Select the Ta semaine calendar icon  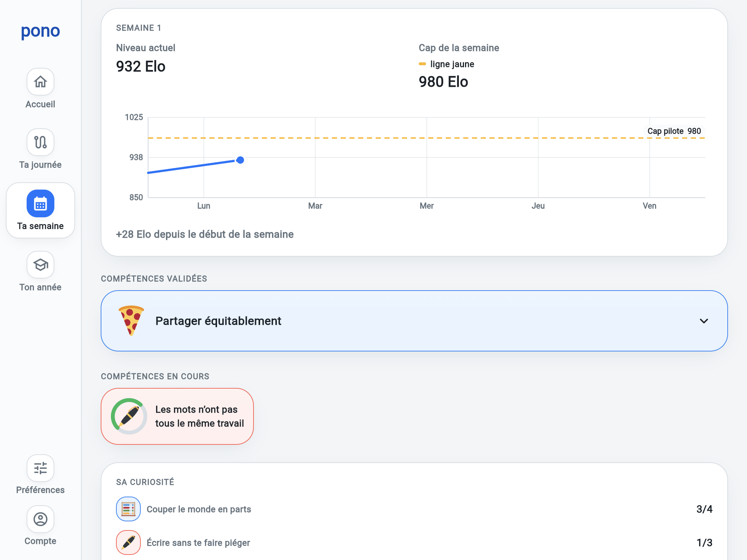click(x=40, y=203)
